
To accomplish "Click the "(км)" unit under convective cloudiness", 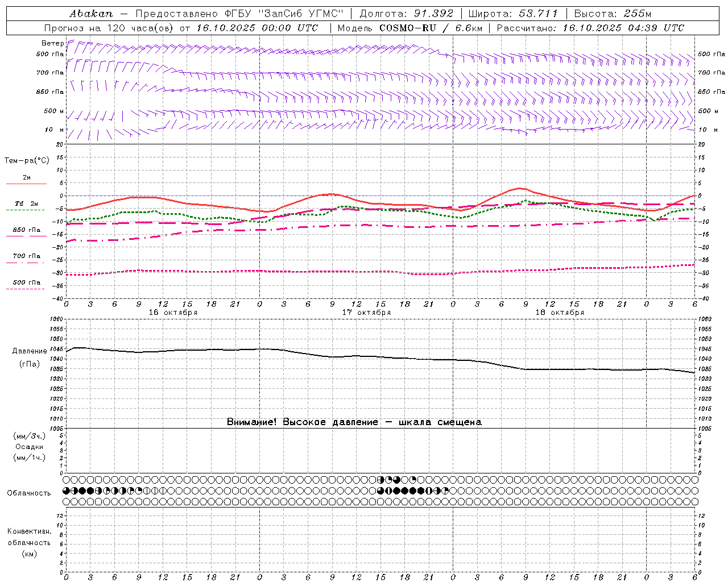I will pos(29,554).
